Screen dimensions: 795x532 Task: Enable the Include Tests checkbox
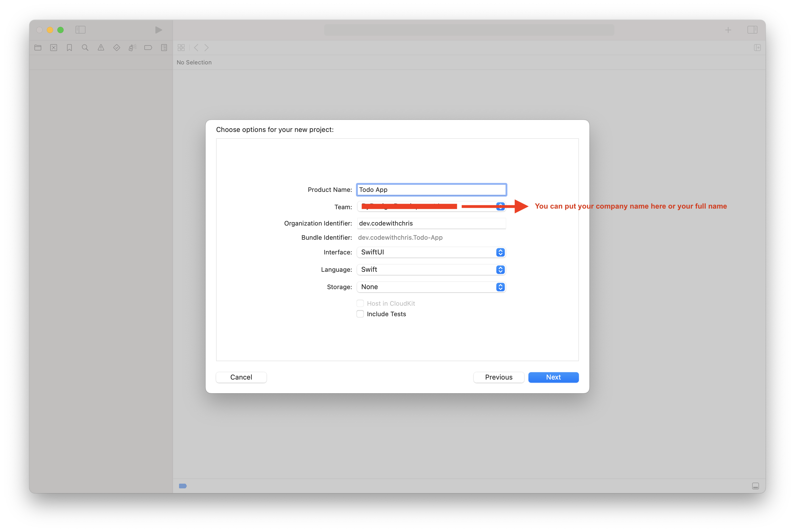(360, 314)
